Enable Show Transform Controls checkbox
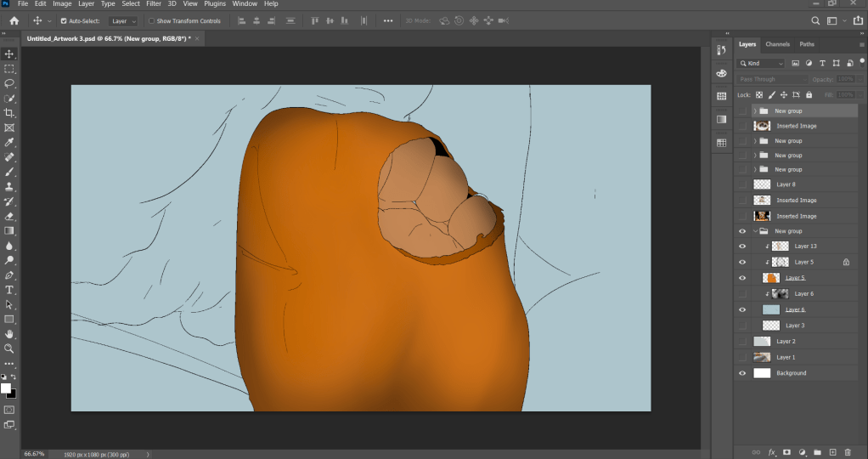Image resolution: width=868 pixels, height=459 pixels. tap(151, 20)
